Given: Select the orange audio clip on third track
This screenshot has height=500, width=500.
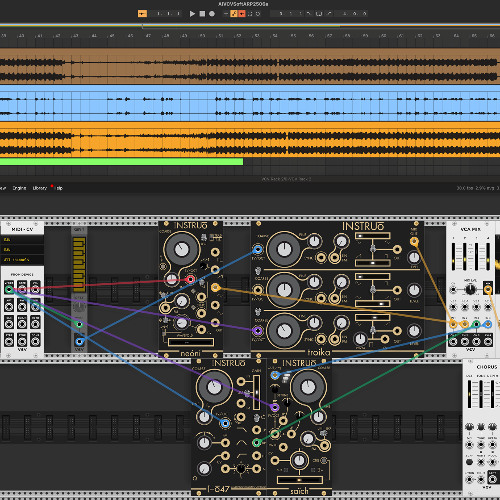Looking at the screenshot, I should 250,140.
